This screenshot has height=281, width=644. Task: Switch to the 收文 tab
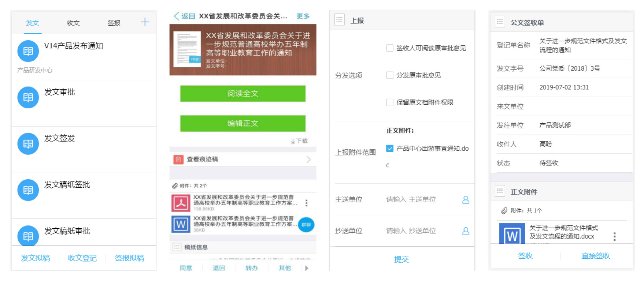73,23
